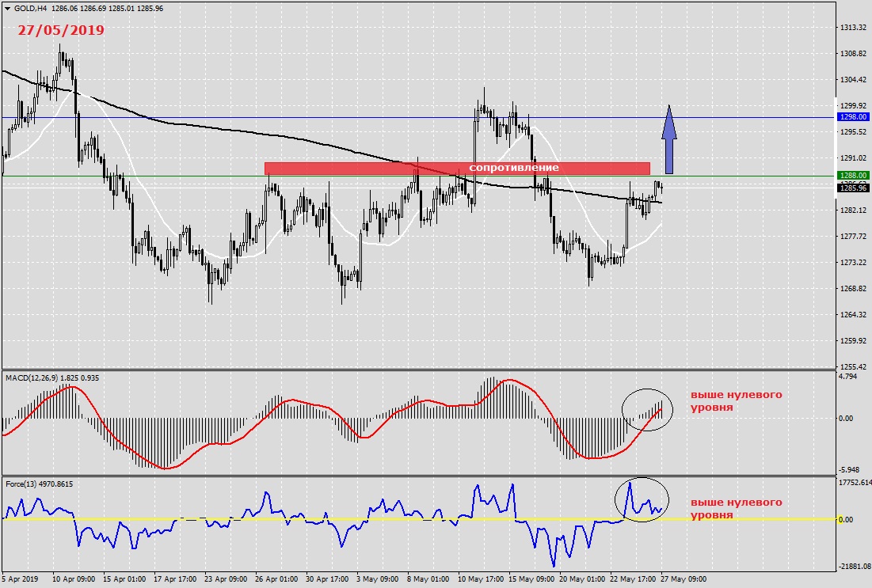Click the 17752.614 value on Force scale
872x588 pixels.
coord(855,482)
